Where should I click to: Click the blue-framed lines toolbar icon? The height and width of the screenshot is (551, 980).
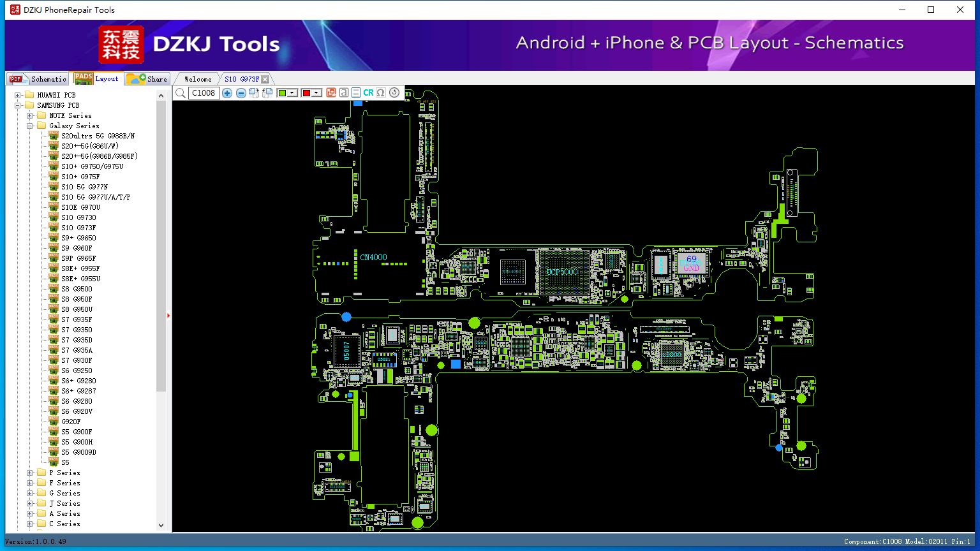(x=356, y=93)
